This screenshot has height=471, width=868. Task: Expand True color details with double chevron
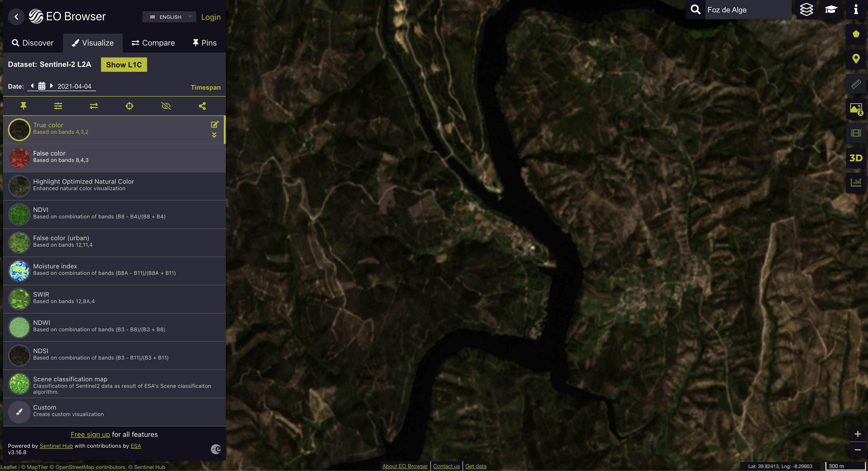coord(214,135)
